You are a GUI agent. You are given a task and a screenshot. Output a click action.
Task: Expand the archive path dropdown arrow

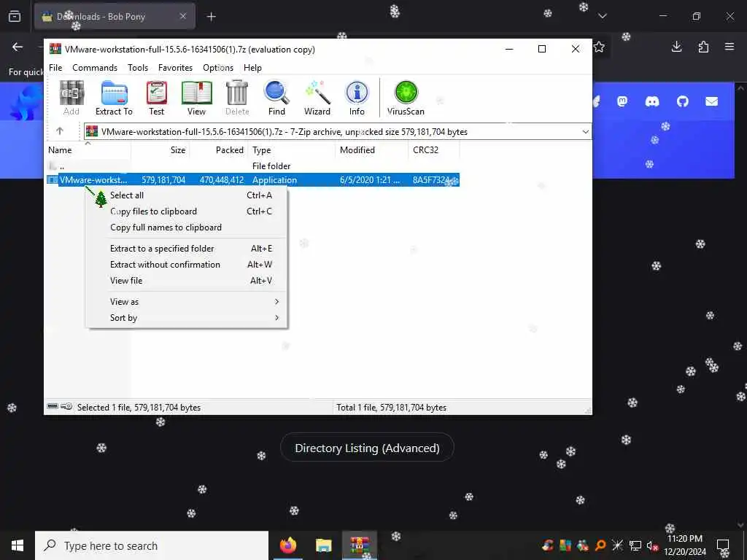(x=586, y=131)
